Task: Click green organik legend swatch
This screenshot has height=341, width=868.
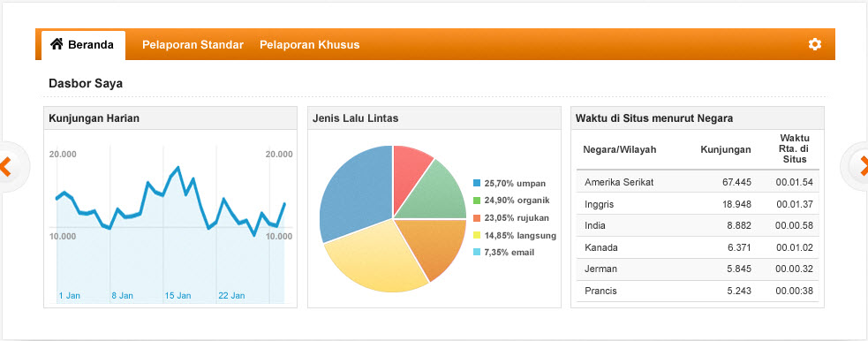Action: [477, 201]
